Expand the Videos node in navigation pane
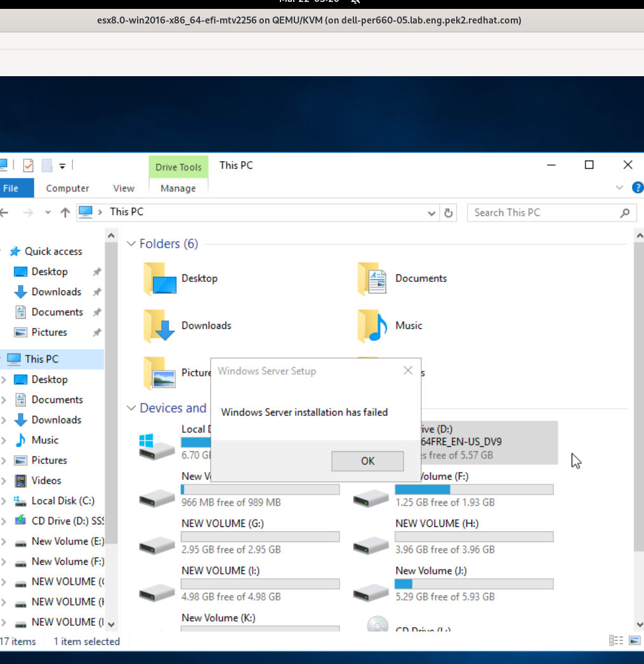The image size is (644, 664). pyautogui.click(x=4, y=481)
